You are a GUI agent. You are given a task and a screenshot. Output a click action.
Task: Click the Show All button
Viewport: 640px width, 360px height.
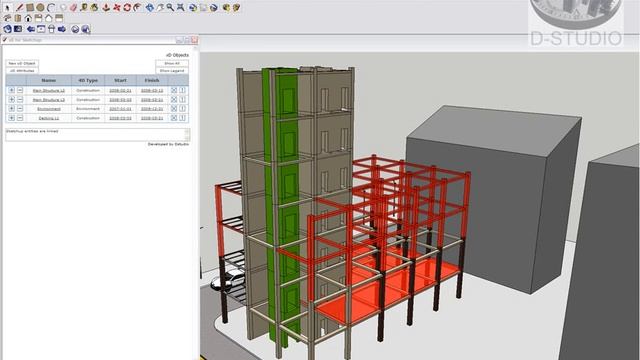pyautogui.click(x=172, y=63)
